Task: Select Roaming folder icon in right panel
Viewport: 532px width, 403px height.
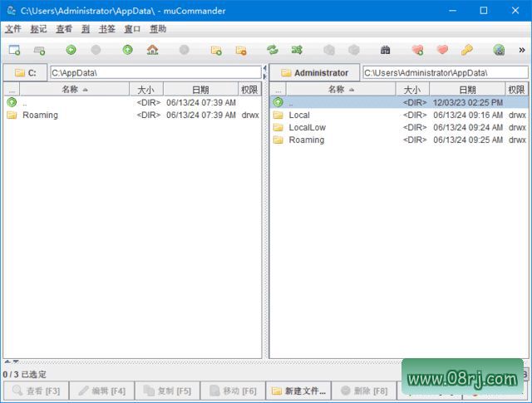Action: point(278,140)
